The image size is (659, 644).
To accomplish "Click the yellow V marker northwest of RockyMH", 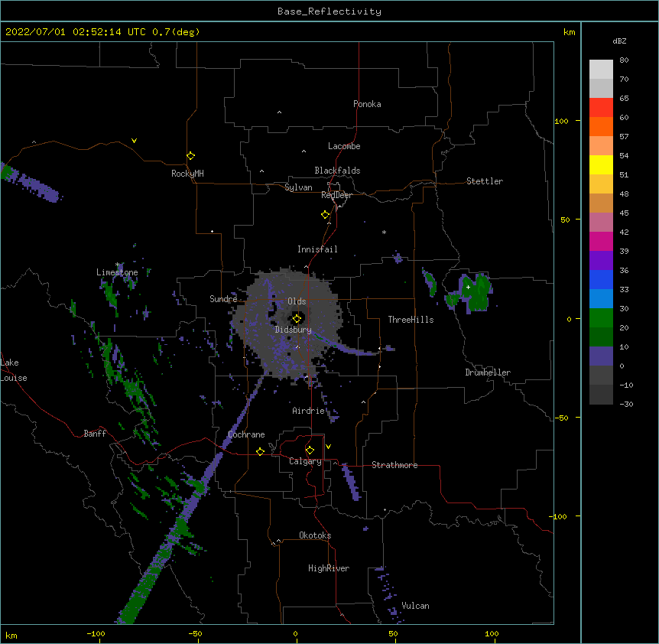I will pos(134,141).
